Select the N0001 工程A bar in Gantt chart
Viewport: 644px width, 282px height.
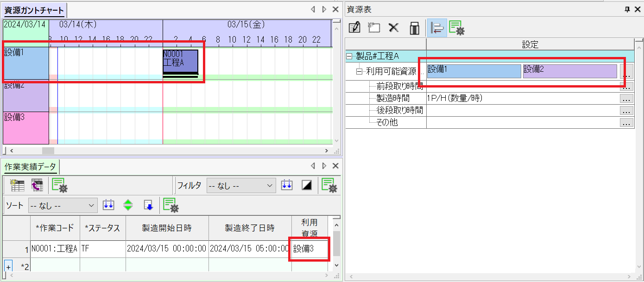coord(180,62)
